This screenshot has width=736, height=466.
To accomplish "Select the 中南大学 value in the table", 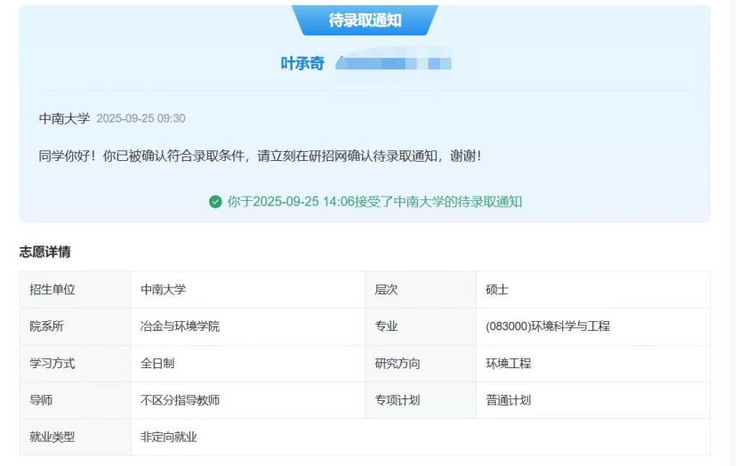I will (163, 289).
